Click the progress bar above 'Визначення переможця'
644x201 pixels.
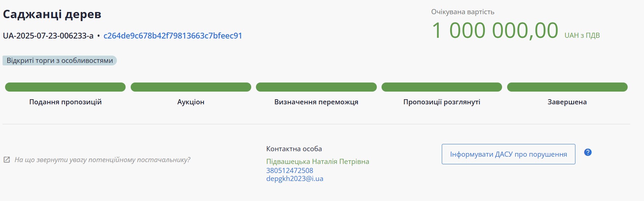(316, 87)
